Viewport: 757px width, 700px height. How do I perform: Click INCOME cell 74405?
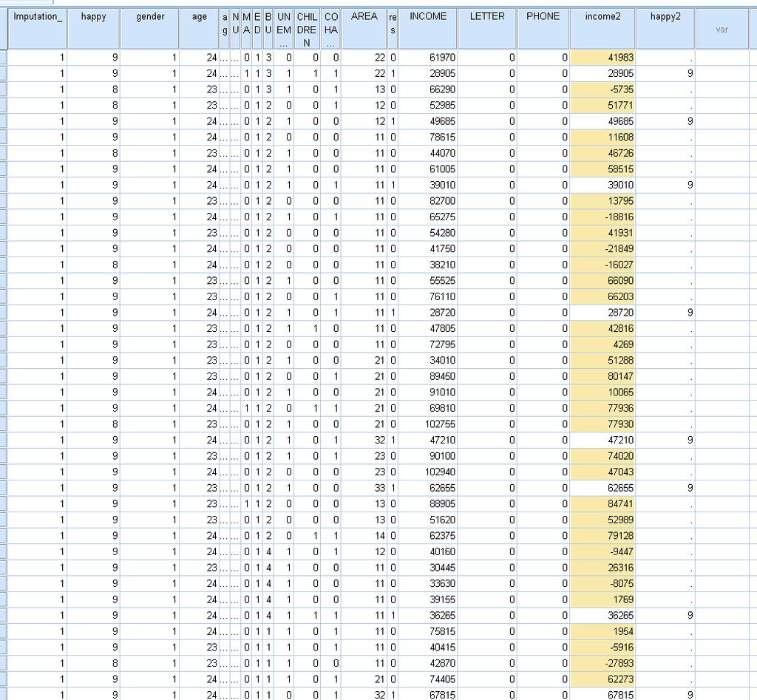pos(428,679)
